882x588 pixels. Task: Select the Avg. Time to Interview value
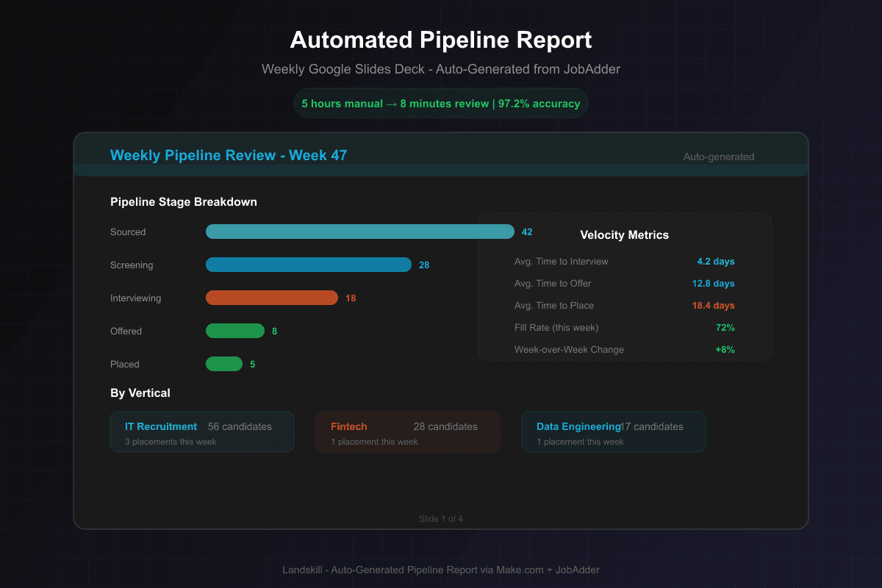pyautogui.click(x=715, y=262)
